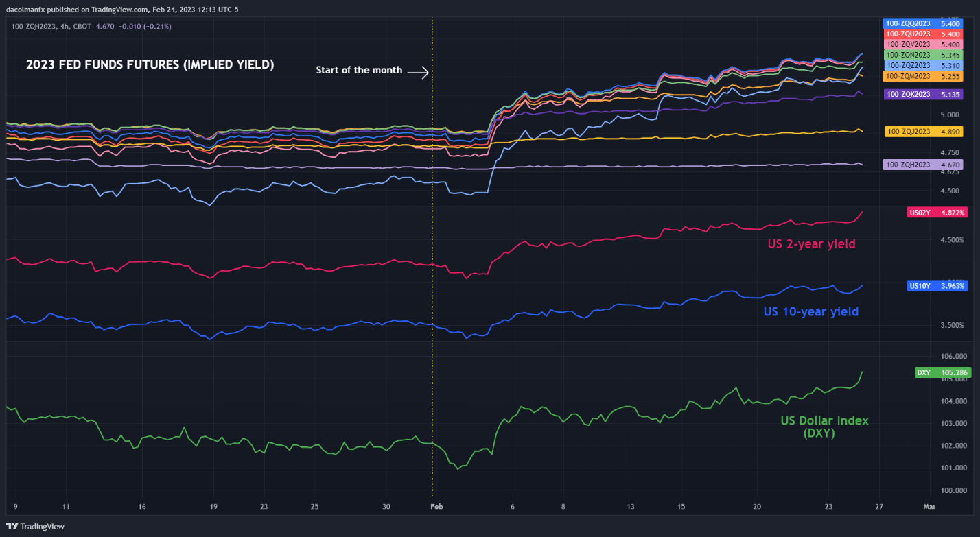Select the '2023 FED FUNDS FUTURES' title text
The height and width of the screenshot is (537, 980).
pyautogui.click(x=150, y=64)
